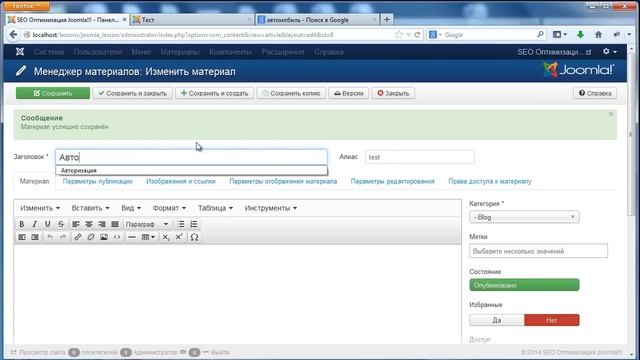Switch to Параметры редактирования tab
640x360 pixels.
pos(393,181)
